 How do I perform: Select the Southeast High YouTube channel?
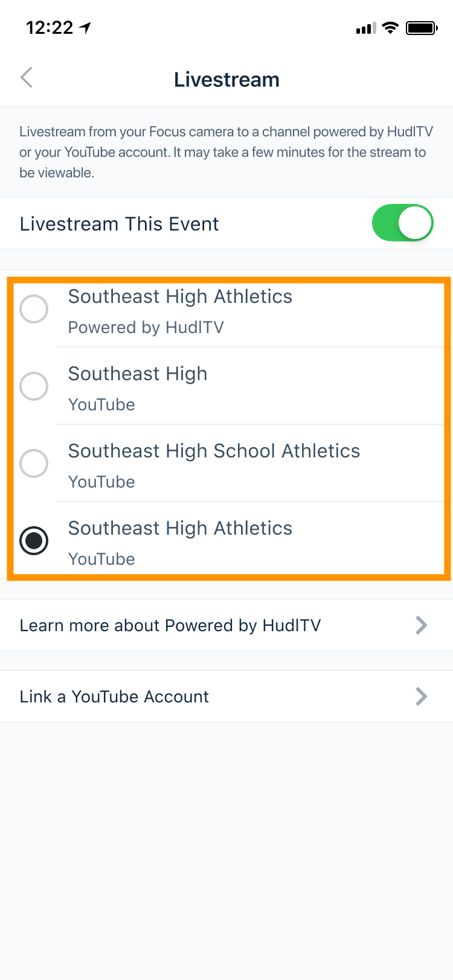click(34, 386)
